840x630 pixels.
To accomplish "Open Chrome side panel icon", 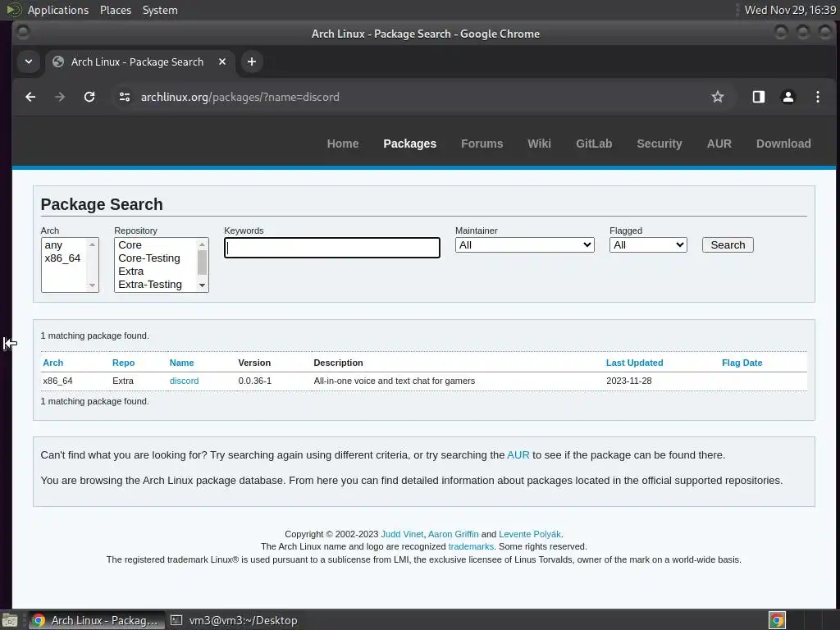I will [x=759, y=97].
